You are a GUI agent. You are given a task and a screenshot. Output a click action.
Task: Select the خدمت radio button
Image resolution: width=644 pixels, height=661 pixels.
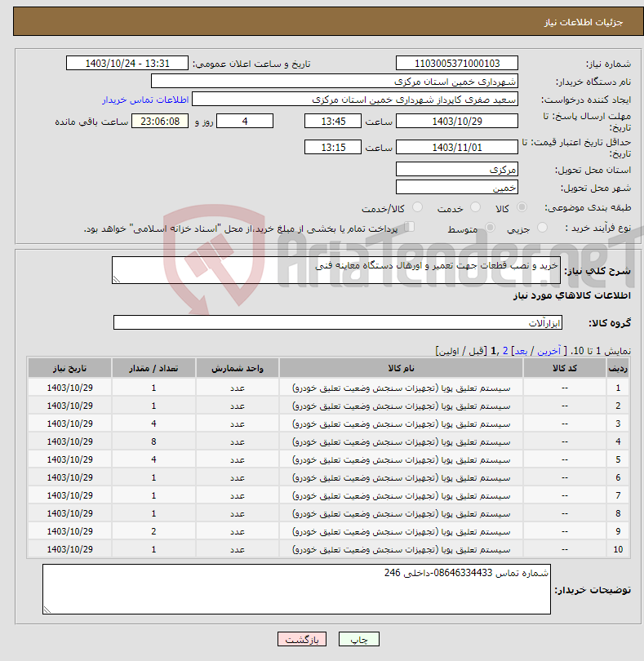click(475, 207)
